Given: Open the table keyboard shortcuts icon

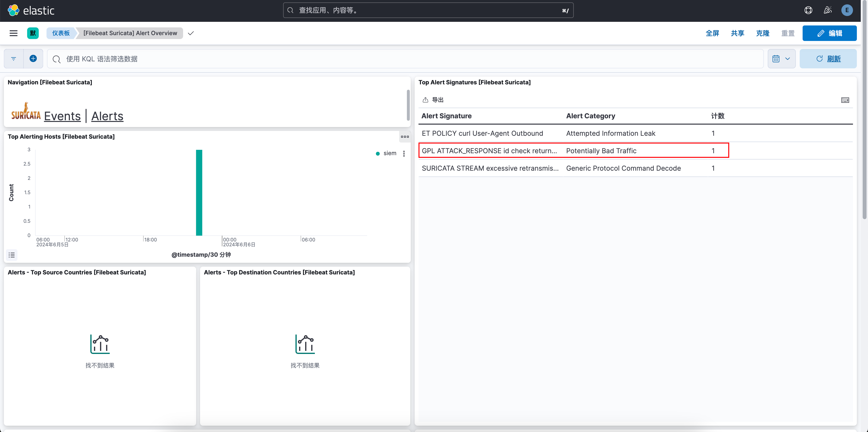Looking at the screenshot, I should (845, 100).
